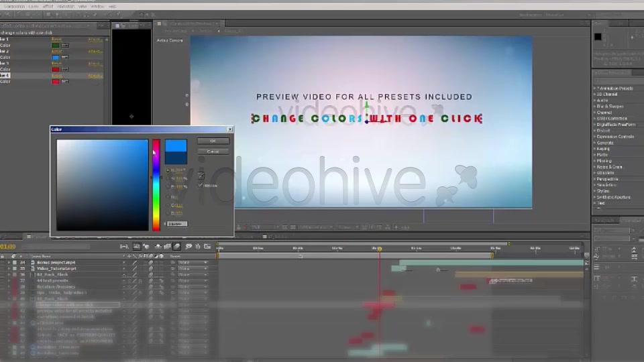Image resolution: width=644 pixels, height=362 pixels.
Task: Open the green bar 1 color swatch
Action: (56, 45)
